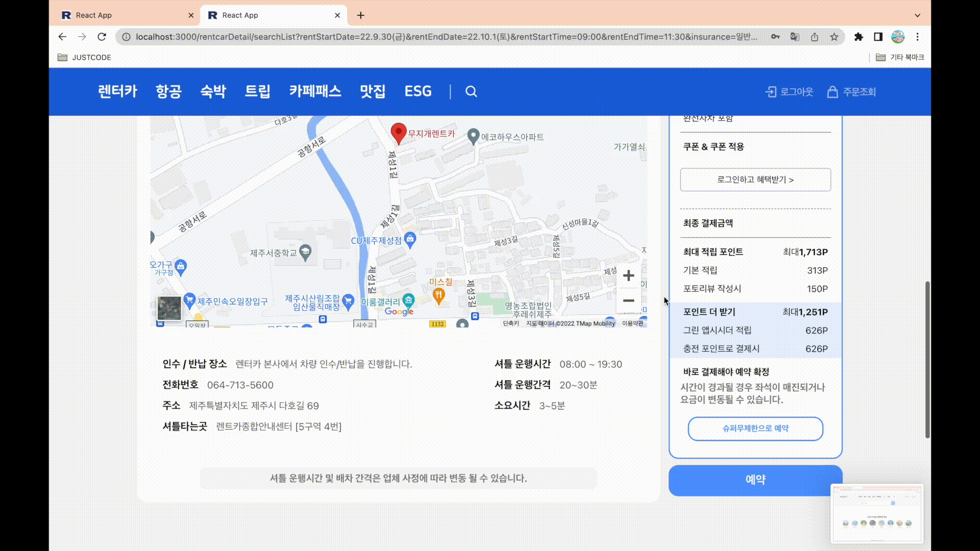Switch map to satellite view thumbnail
This screenshot has width=980, height=551.
pos(169,308)
